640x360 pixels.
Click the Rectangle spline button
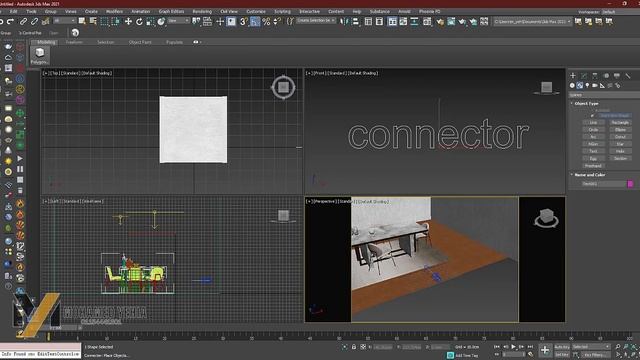point(620,122)
